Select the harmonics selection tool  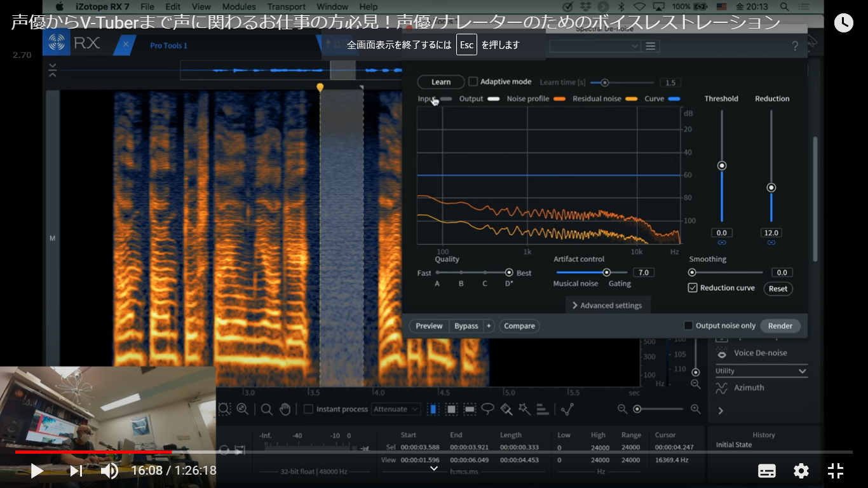pyautogui.click(x=543, y=409)
